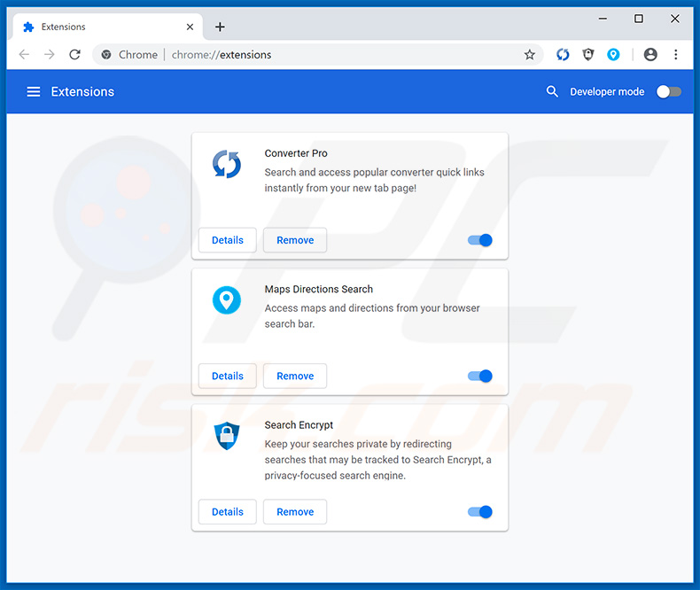The height and width of the screenshot is (590, 700).
Task: Click the Developer mode label
Action: 607,91
